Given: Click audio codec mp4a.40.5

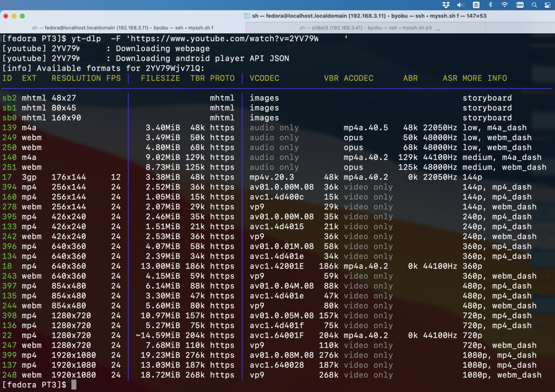Looking at the screenshot, I should click(x=366, y=128).
